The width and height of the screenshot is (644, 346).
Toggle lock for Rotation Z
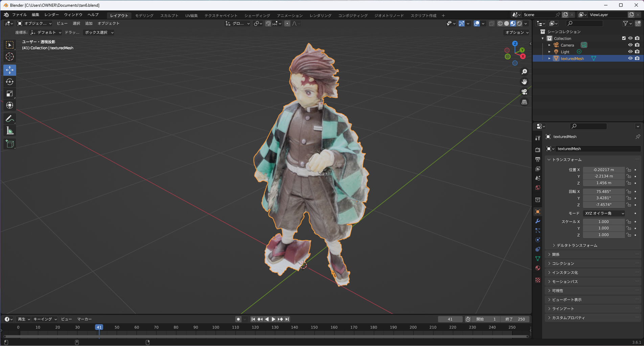(628, 205)
